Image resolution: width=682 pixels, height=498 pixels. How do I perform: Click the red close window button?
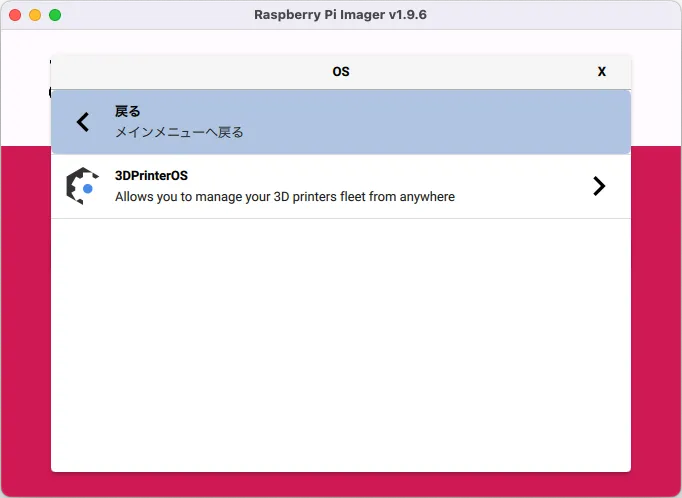point(15,15)
